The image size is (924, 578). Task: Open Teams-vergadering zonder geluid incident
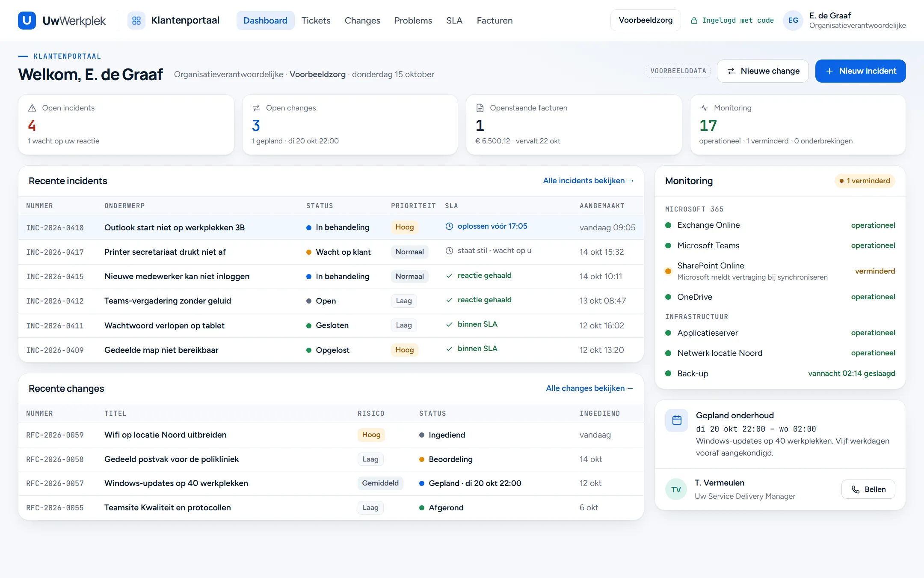click(168, 301)
